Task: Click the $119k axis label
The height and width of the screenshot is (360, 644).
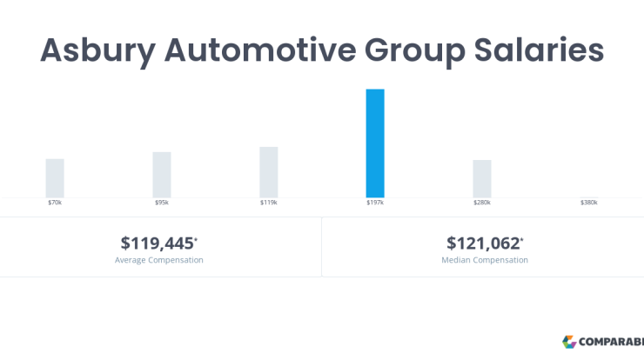Action: pyautogui.click(x=269, y=203)
